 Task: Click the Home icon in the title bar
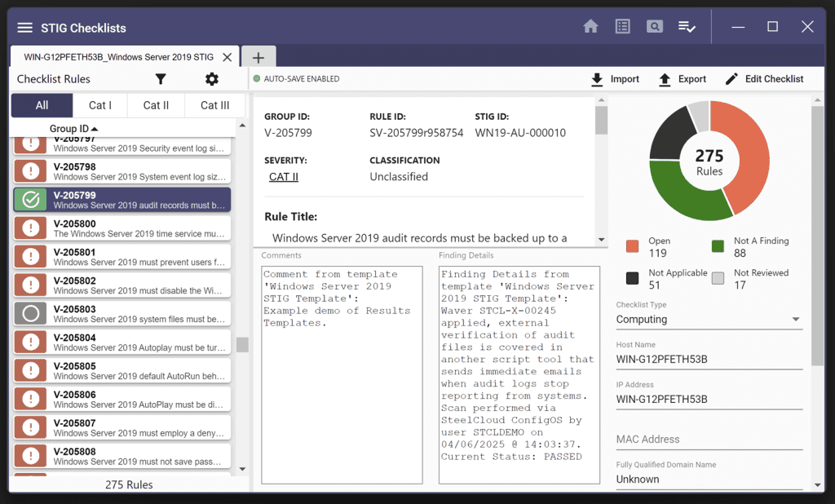coord(590,25)
